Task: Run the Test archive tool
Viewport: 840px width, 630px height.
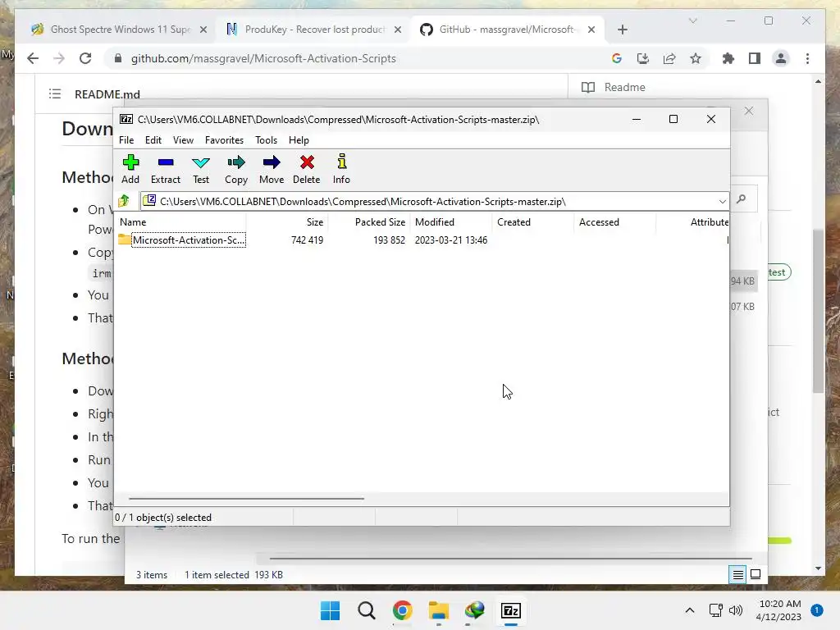Action: pos(201,169)
